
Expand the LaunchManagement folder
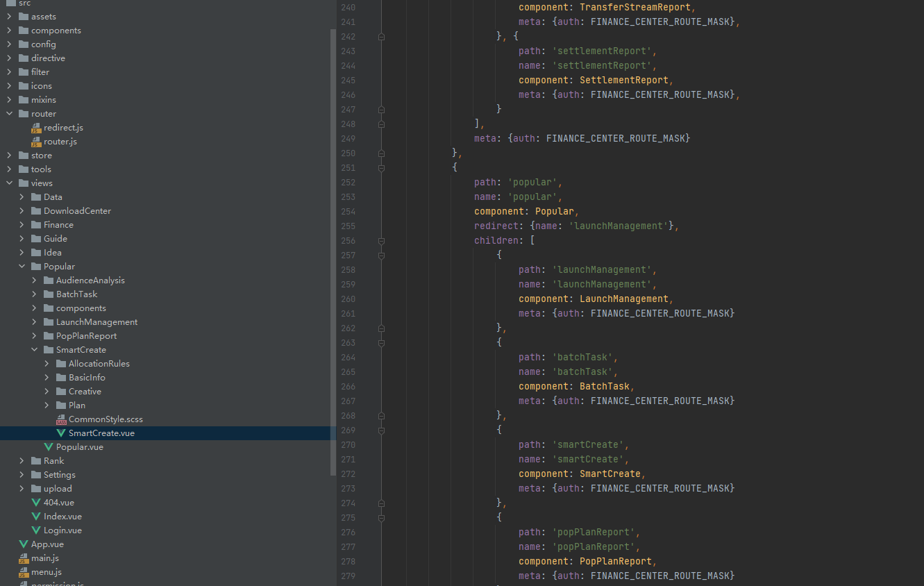(34, 322)
